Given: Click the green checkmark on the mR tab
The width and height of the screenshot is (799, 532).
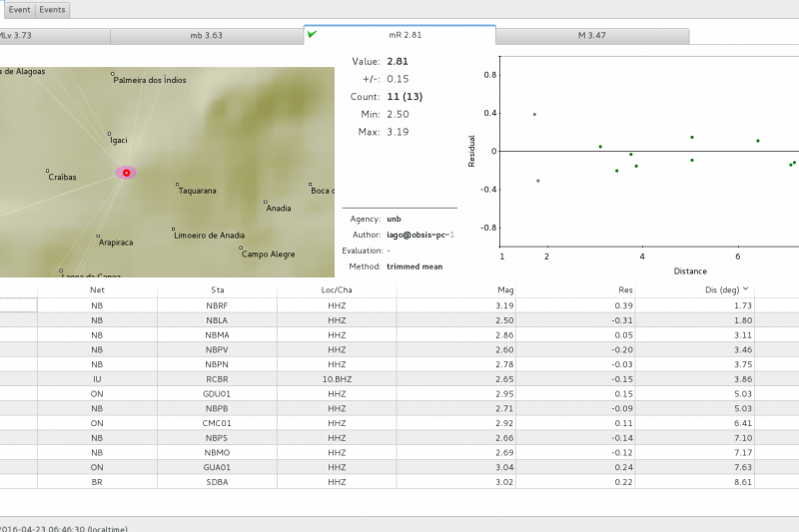Looking at the screenshot, I should click(313, 34).
